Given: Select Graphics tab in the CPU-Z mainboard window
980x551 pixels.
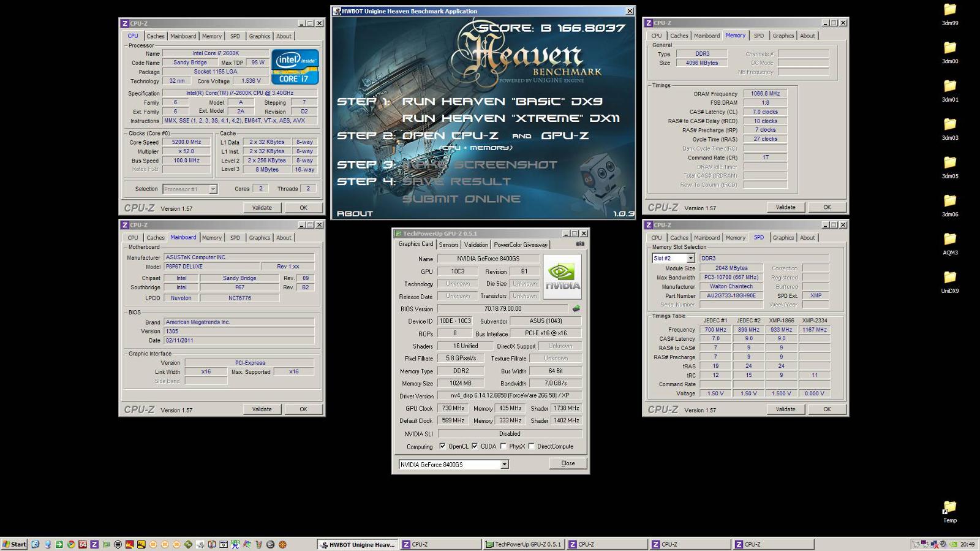Looking at the screenshot, I should (x=259, y=238).
